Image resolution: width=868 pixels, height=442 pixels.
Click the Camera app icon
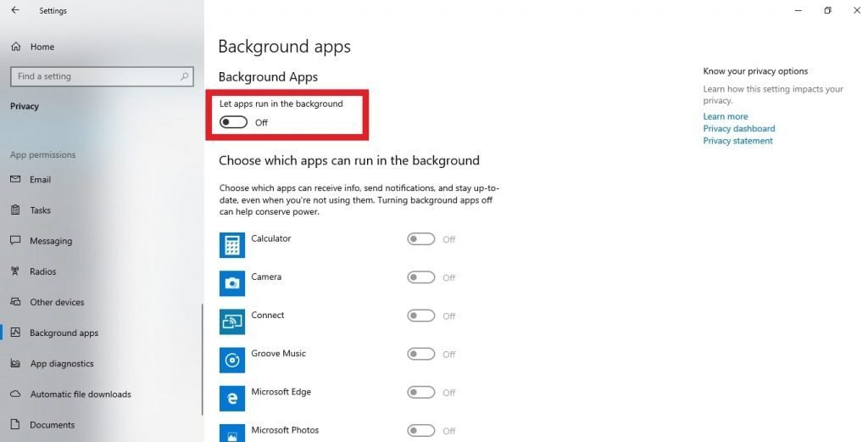[231, 283]
